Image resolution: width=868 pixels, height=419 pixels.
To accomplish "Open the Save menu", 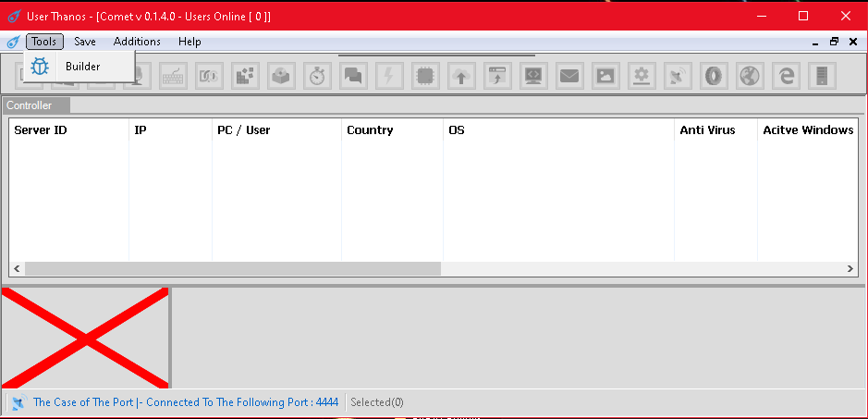I will click(x=85, y=42).
